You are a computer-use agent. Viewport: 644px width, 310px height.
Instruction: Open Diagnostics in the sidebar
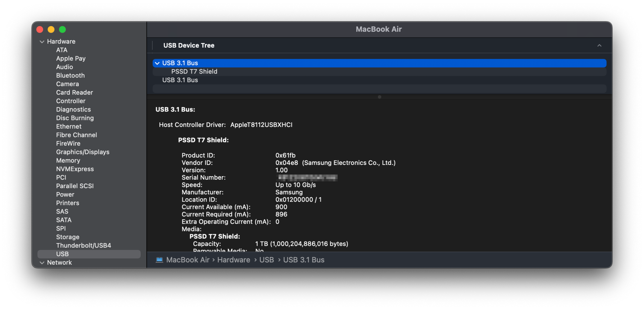click(73, 110)
